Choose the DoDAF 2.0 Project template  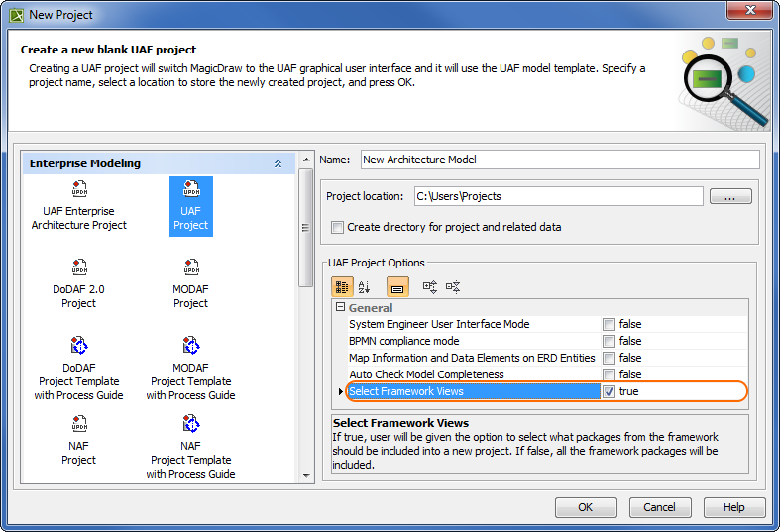click(78, 284)
